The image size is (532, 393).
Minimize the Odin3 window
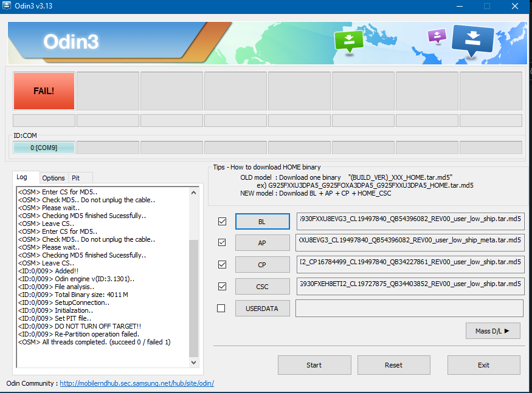click(460, 6)
